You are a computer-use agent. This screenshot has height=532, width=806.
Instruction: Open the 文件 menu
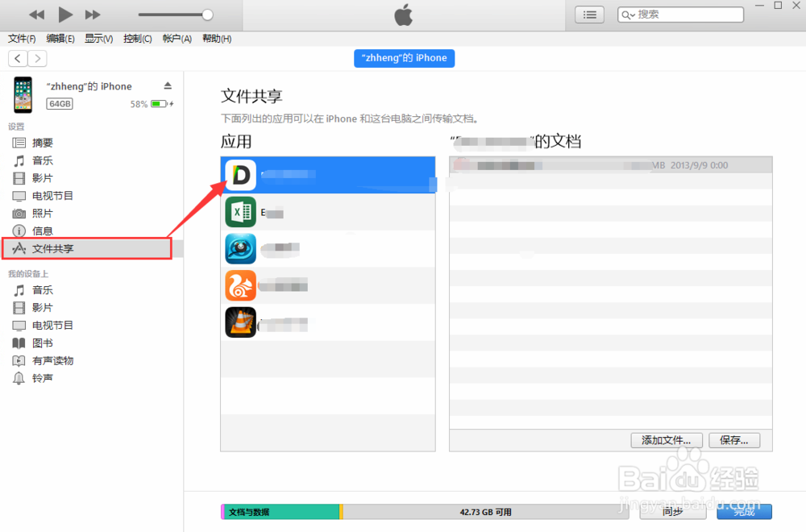tap(21, 38)
